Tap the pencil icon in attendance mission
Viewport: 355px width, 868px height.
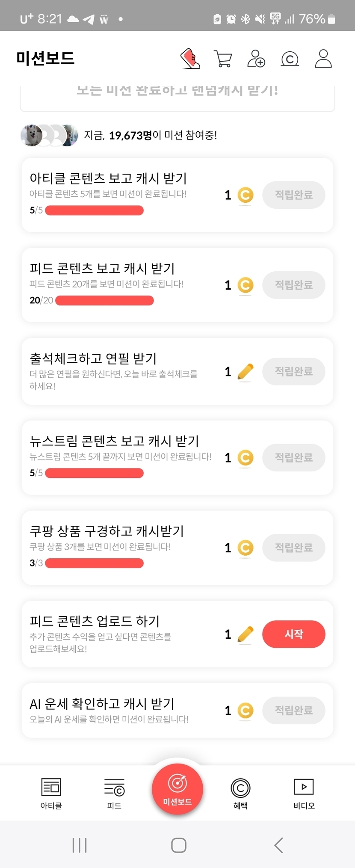[x=245, y=371]
